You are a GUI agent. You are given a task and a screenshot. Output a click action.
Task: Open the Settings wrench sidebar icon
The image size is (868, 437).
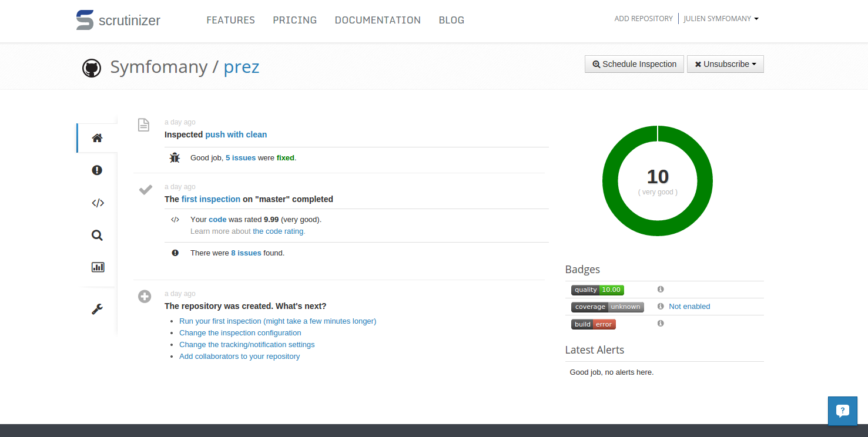pos(97,309)
